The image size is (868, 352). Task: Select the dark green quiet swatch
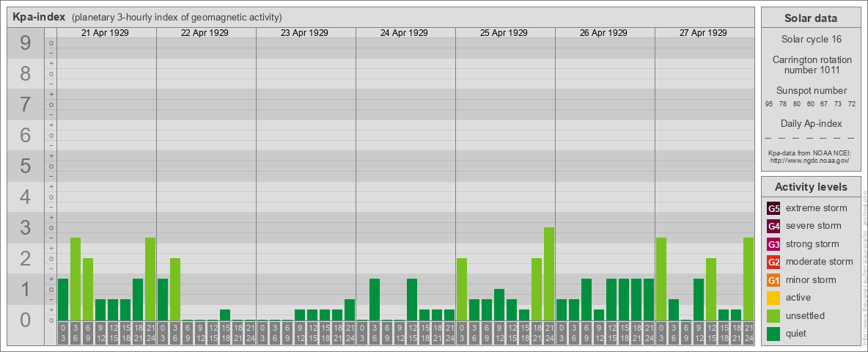tap(773, 334)
